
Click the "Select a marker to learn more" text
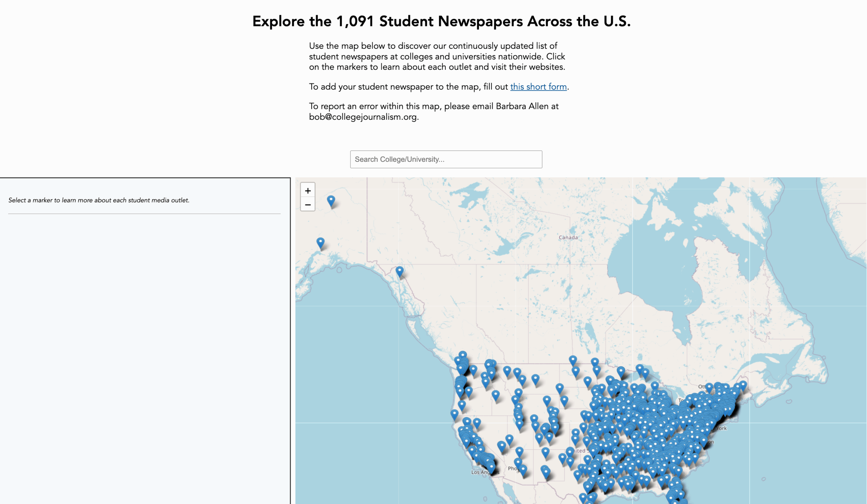99,200
